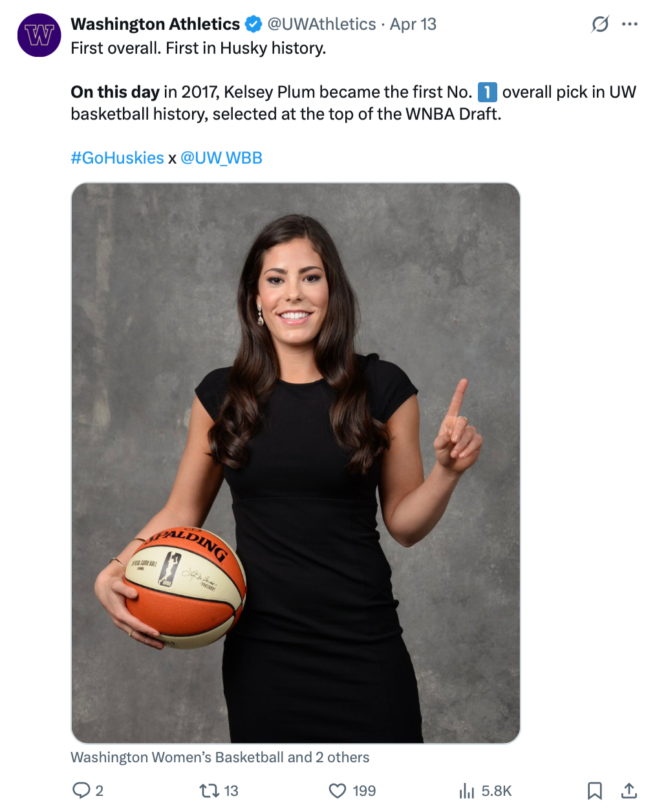The image size is (657, 812).
Task: Open view analytics bar-chart icon
Action: tap(467, 791)
